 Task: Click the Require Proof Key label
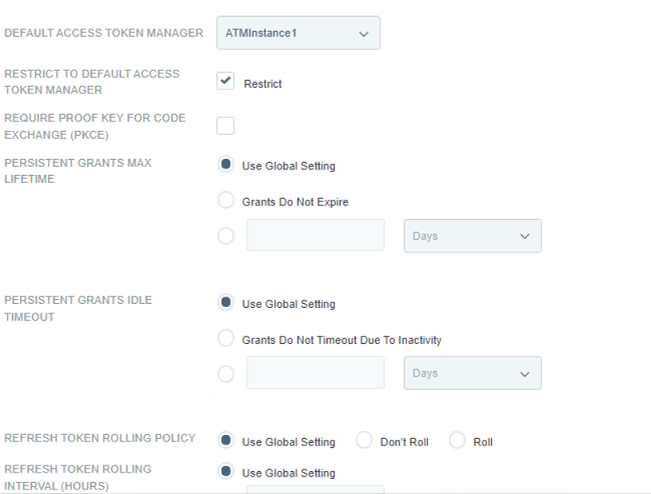coord(95,126)
